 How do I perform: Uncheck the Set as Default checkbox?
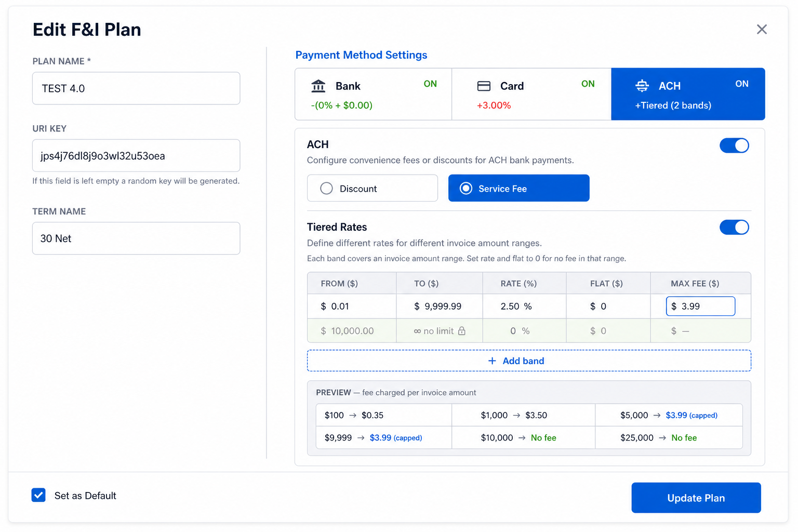(38, 495)
